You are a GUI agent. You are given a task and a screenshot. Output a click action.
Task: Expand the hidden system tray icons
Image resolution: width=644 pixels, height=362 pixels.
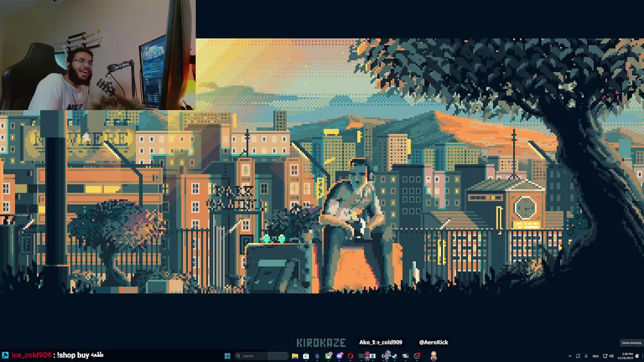tap(570, 356)
